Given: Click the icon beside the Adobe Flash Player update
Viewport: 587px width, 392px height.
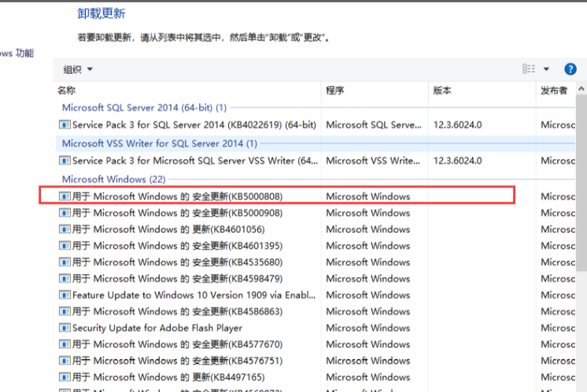Looking at the screenshot, I should (65, 327).
